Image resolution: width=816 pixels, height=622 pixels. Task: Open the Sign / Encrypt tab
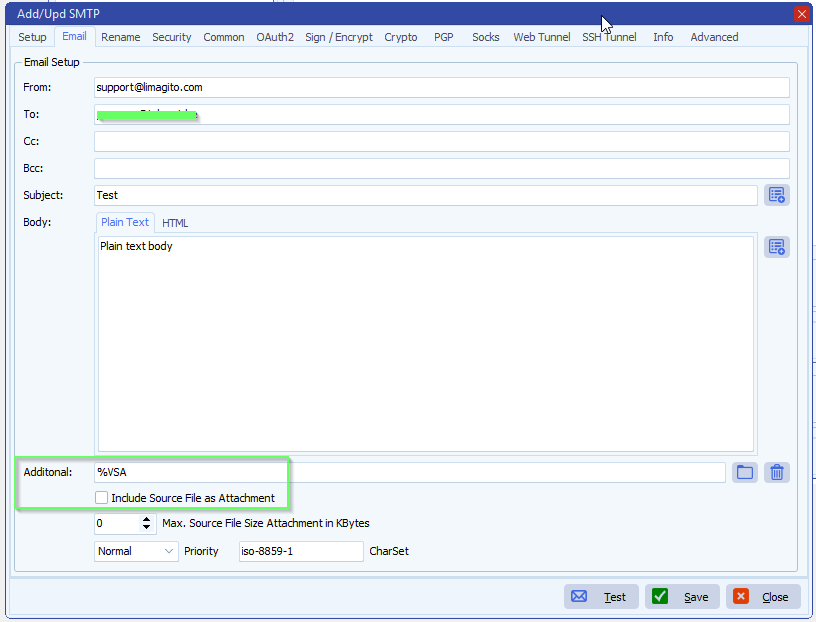339,37
